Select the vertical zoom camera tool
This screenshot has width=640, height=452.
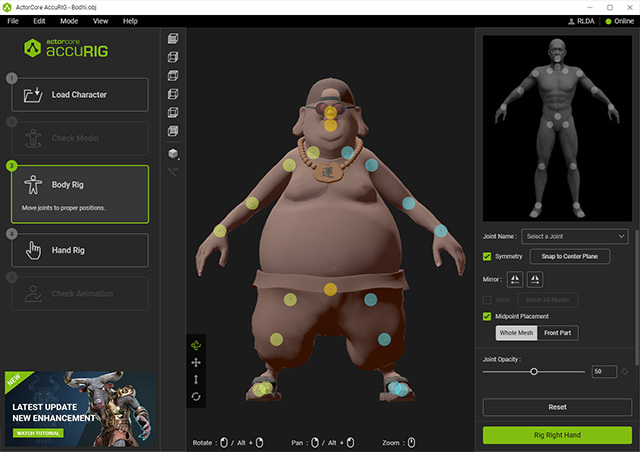tap(196, 379)
